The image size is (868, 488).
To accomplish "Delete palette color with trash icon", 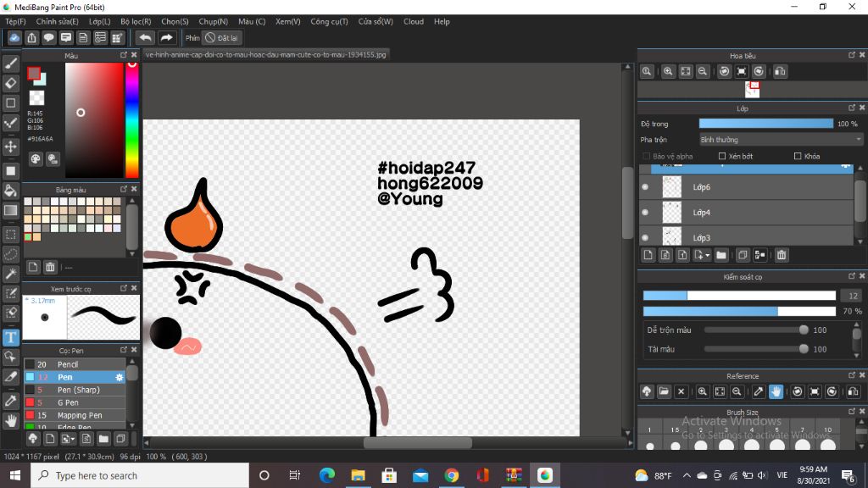I will pos(50,267).
